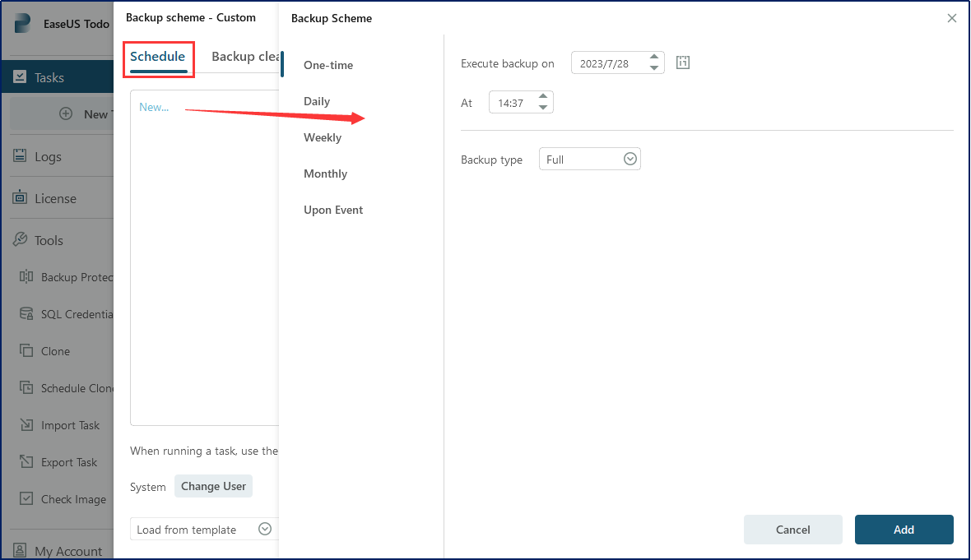Select the Daily schedule option
Viewport: 971px width, 560px height.
[x=317, y=101]
